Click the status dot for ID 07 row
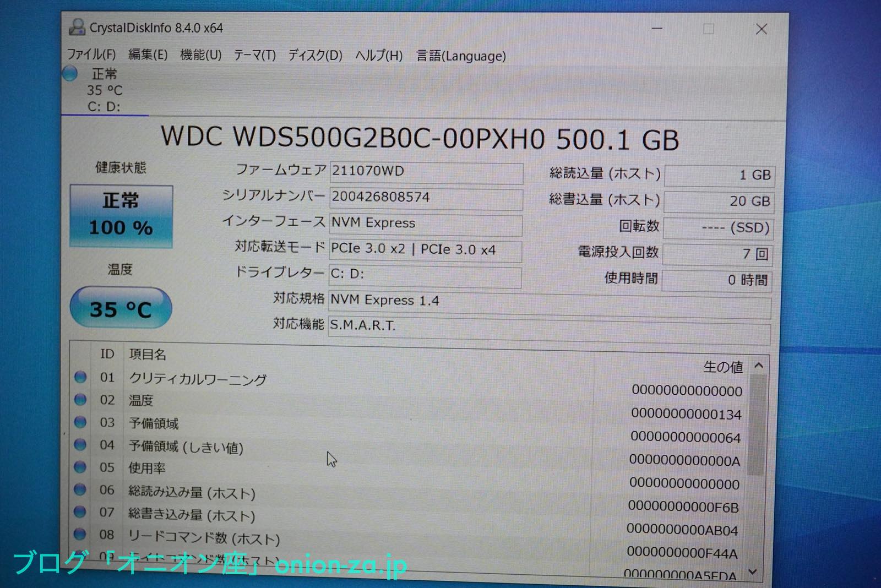The height and width of the screenshot is (588, 881). (80, 511)
